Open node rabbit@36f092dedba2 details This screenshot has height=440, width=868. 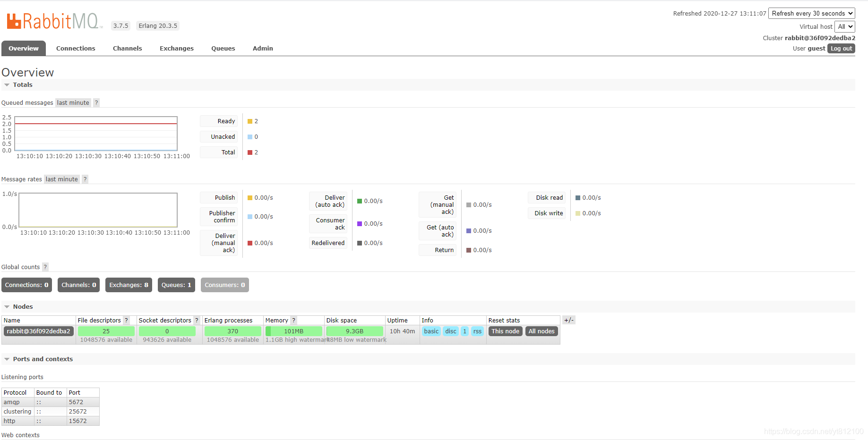coord(38,331)
